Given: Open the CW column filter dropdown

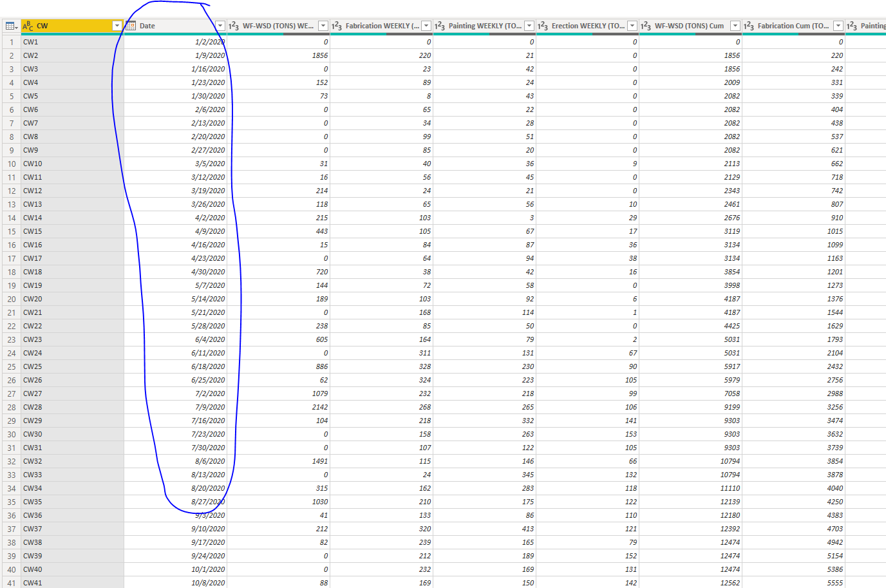Looking at the screenshot, I should [x=117, y=26].
